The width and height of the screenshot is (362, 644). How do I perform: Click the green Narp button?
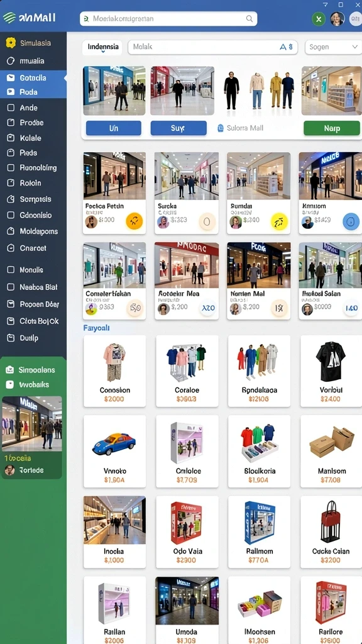click(332, 128)
